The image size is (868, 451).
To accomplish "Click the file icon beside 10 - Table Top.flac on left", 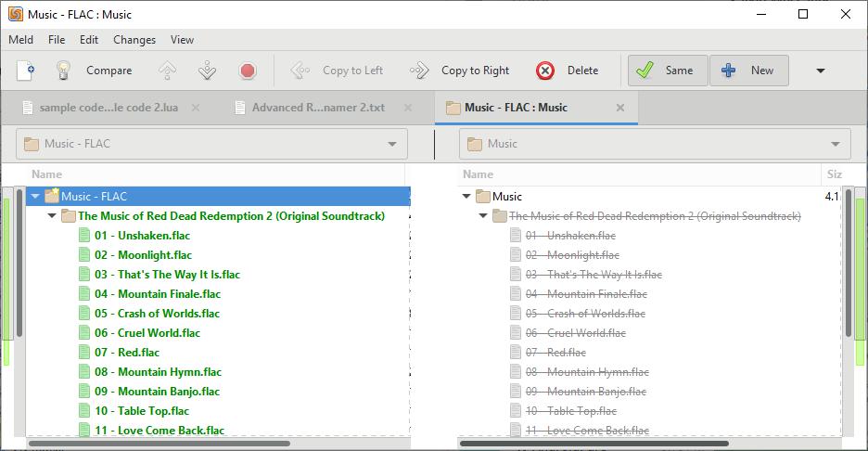I will coord(84,410).
